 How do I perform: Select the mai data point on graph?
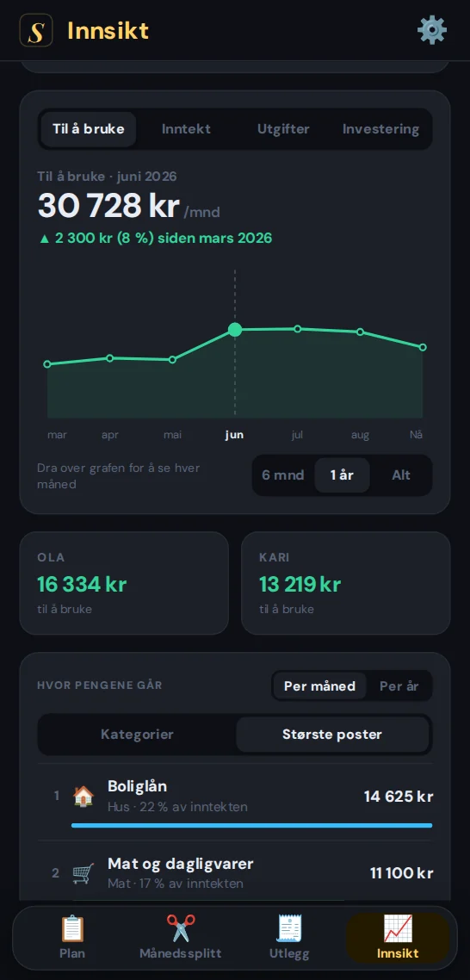[172, 359]
